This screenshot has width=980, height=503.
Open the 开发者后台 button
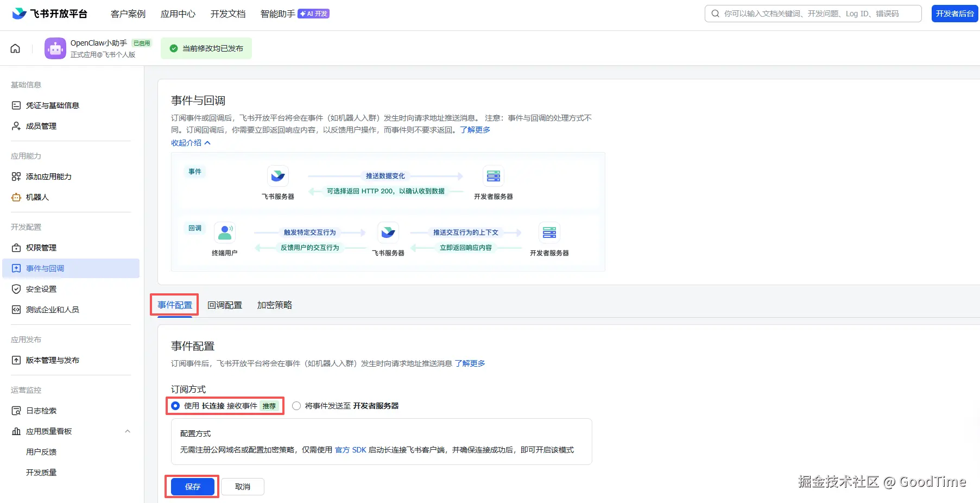[x=955, y=14]
